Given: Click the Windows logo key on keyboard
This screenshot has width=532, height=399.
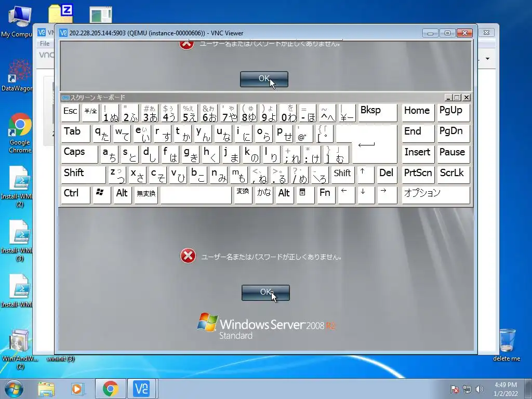Looking at the screenshot, I should [101, 195].
